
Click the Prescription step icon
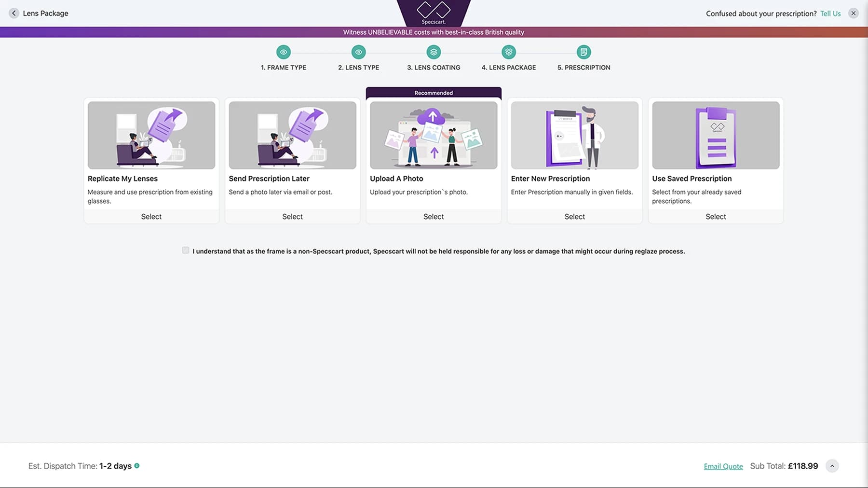point(583,52)
